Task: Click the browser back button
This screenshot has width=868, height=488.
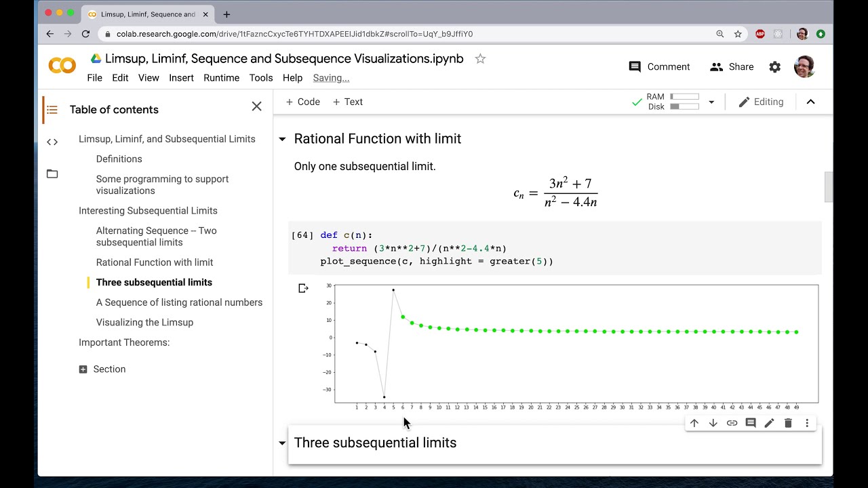Action: coord(50,34)
